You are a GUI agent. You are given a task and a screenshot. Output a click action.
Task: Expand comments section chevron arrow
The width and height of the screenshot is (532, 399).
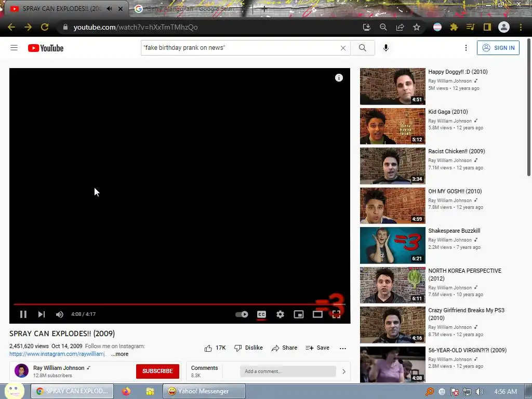tap(344, 371)
